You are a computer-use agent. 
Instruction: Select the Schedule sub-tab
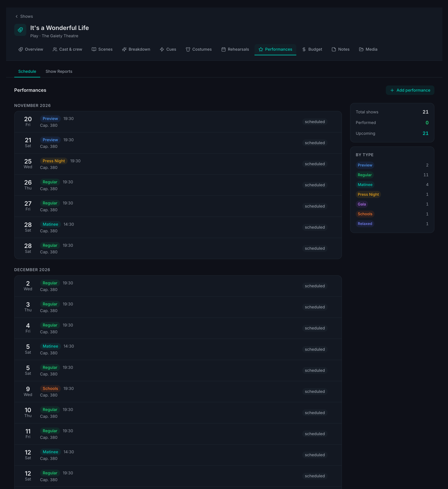click(x=27, y=72)
